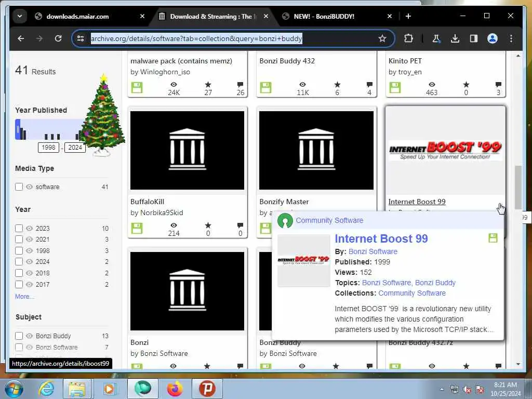532x399 pixels.
Task: Reload the page with the refresh icon
Action: (x=58, y=38)
